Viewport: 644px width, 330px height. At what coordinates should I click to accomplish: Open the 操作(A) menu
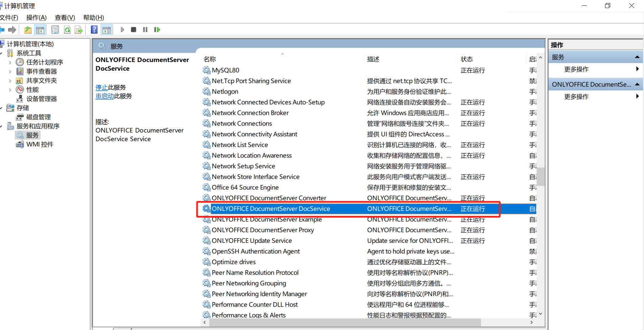point(36,18)
